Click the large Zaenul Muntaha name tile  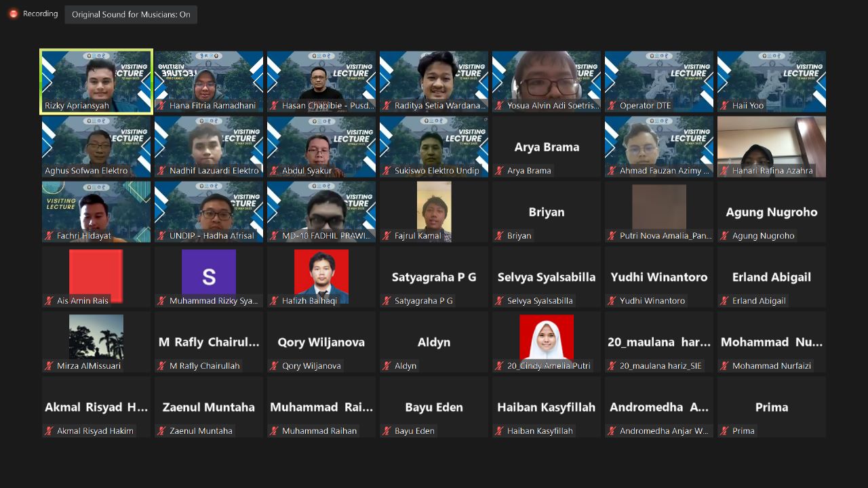209,407
